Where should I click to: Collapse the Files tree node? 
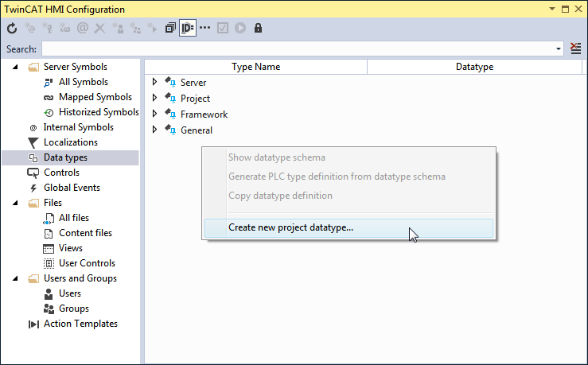coord(15,203)
